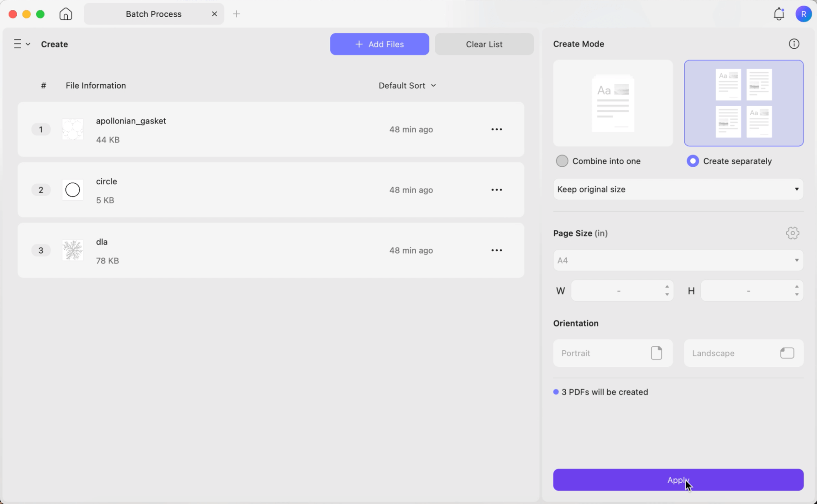Screen dimensions: 817x504
Task: Click File Information column header
Action: [96, 86]
